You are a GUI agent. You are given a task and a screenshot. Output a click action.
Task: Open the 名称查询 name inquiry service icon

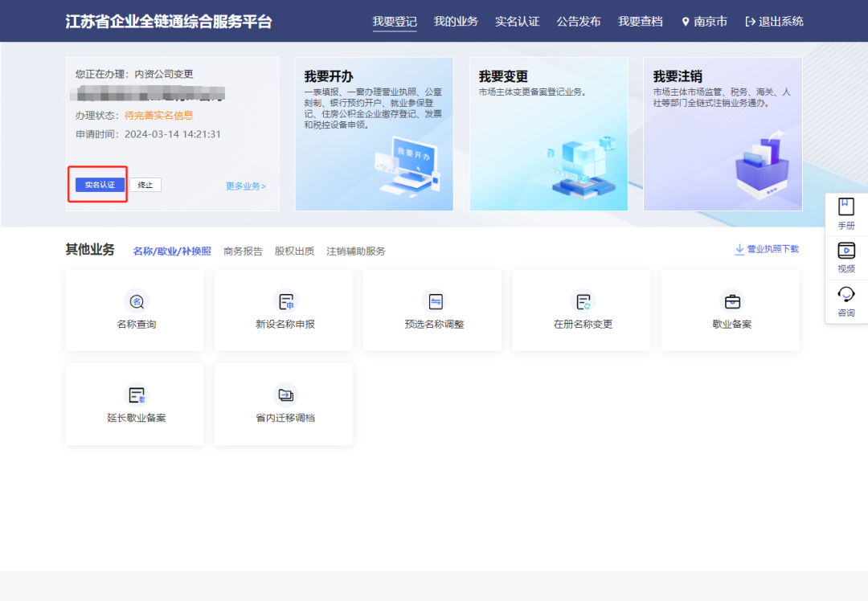tap(134, 309)
